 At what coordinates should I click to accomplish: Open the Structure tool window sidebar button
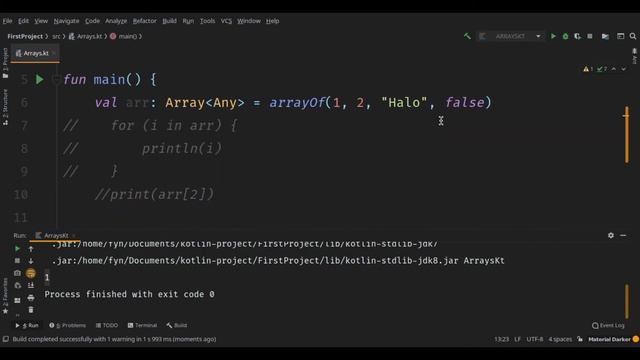click(5, 107)
